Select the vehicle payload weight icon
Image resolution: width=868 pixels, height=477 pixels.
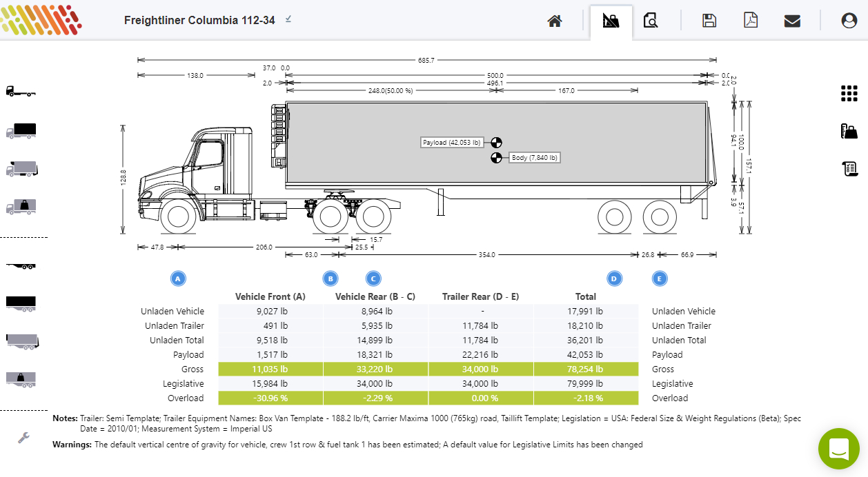(21, 206)
